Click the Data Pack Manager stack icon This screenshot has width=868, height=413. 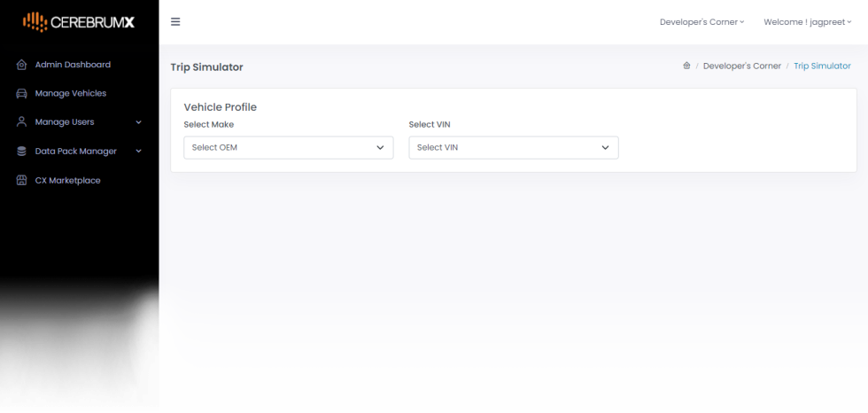pos(22,152)
